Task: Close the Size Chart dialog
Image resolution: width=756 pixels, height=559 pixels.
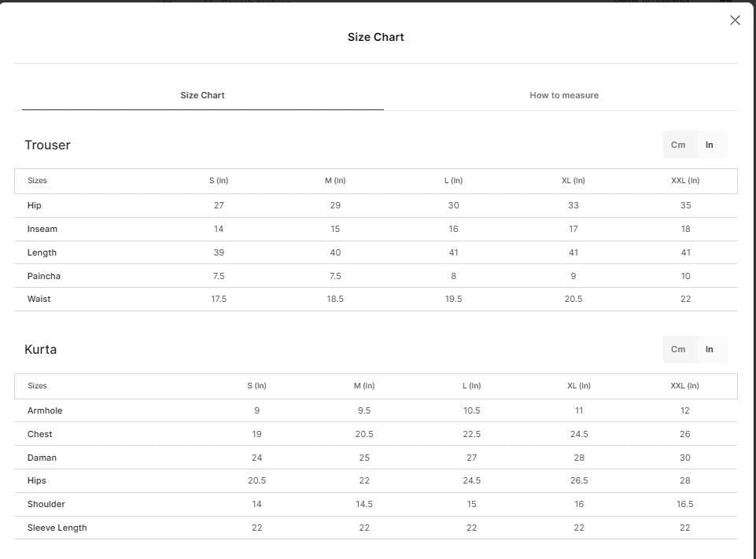Action: click(x=735, y=20)
